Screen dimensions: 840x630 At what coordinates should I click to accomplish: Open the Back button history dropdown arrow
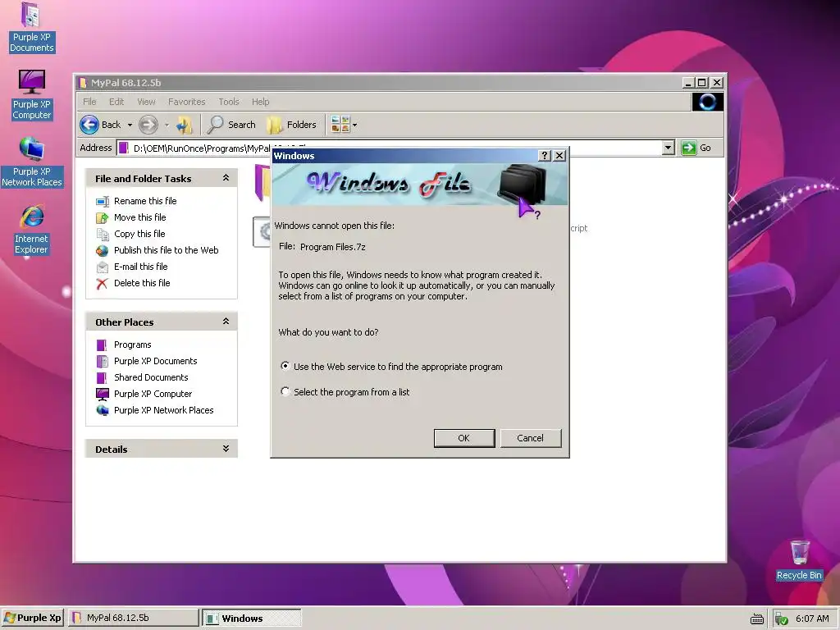point(130,126)
